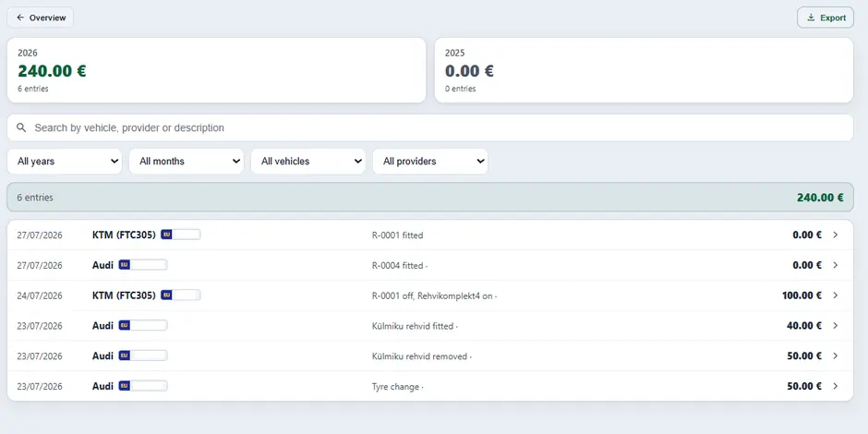Click the Export button
Image resolution: width=868 pixels, height=434 pixels.
(x=826, y=18)
